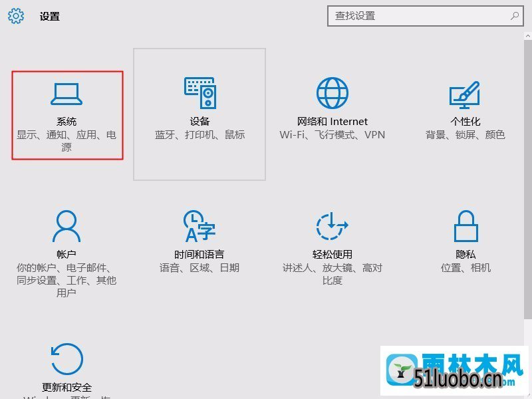Click the 轻松使用 title text

[332, 255]
